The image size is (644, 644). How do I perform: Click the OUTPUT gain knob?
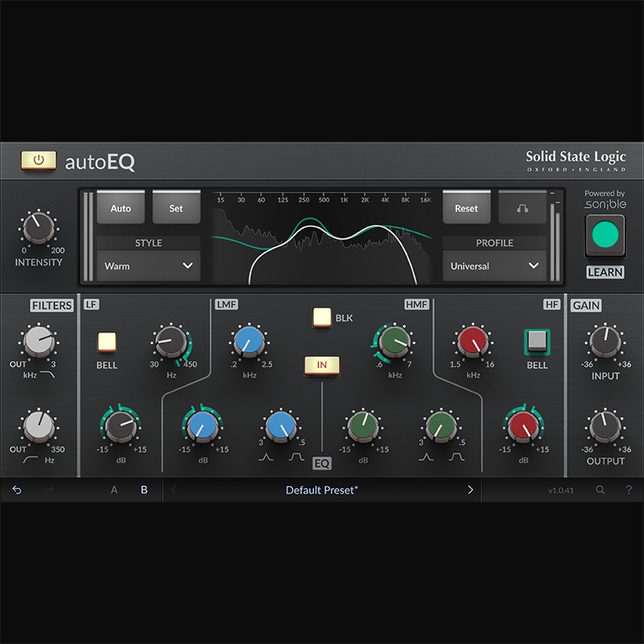point(605,427)
